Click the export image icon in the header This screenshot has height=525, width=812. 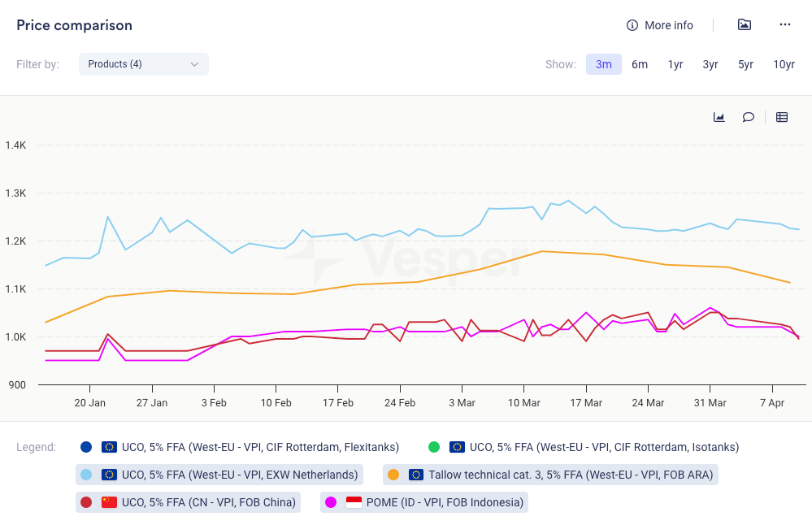point(744,24)
